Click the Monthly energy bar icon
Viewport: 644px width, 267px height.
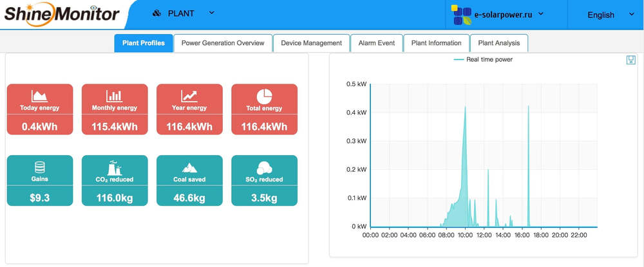tap(114, 96)
